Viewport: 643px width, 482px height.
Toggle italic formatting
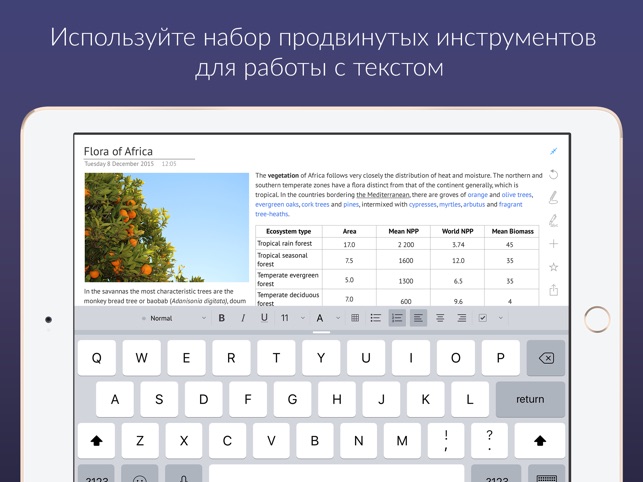click(243, 318)
